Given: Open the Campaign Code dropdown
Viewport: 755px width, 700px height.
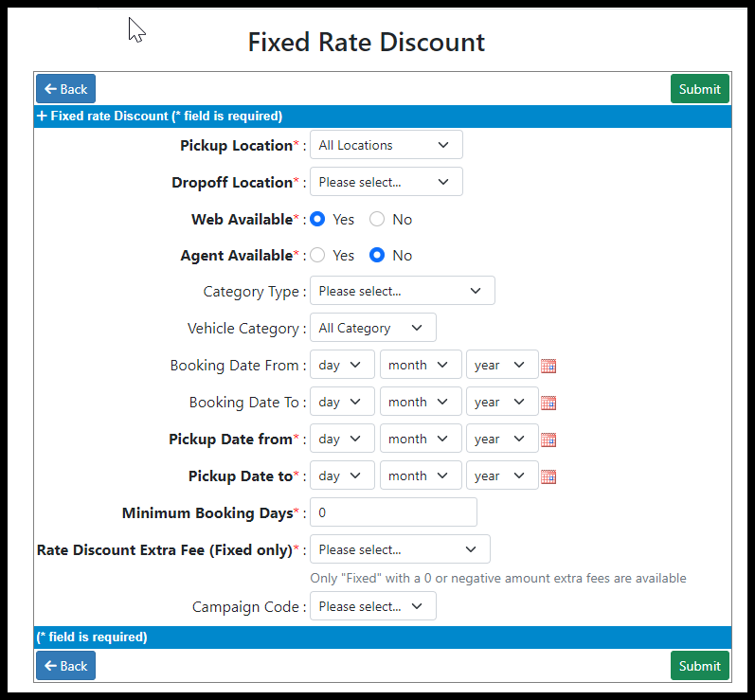Looking at the screenshot, I should (x=373, y=605).
